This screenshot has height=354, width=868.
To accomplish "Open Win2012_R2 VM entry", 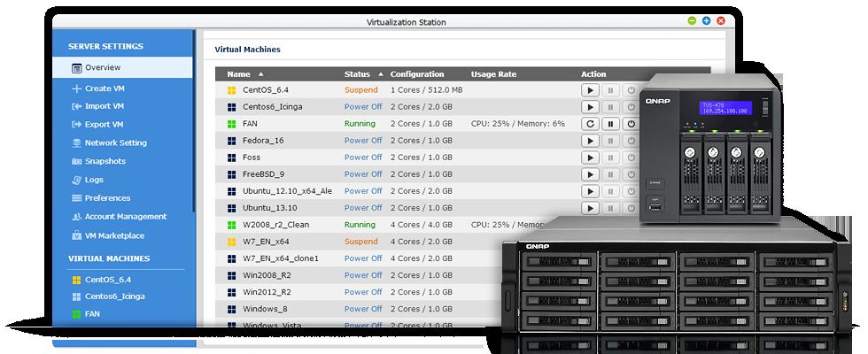I will [267, 292].
